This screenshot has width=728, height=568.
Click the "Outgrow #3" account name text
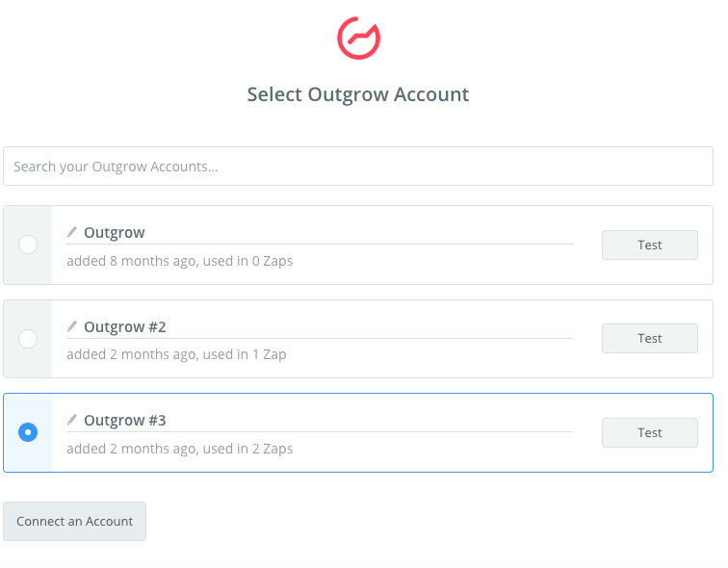(x=125, y=420)
